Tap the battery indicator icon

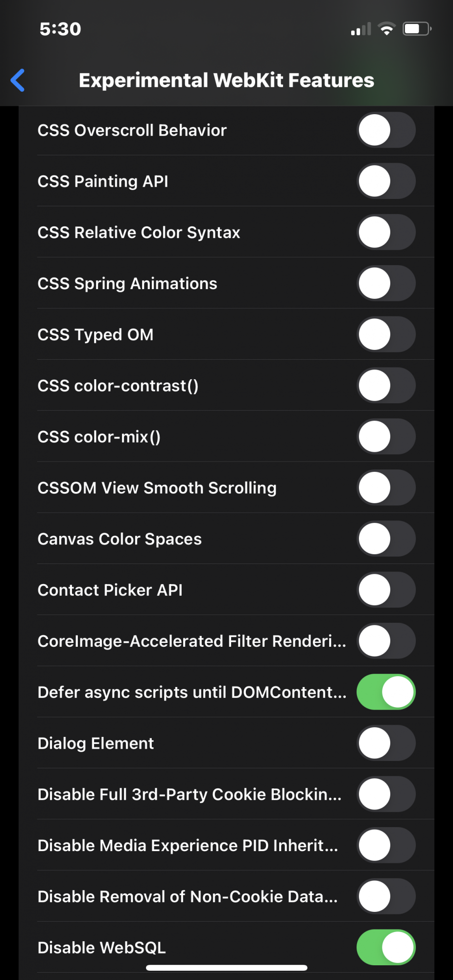(x=417, y=29)
